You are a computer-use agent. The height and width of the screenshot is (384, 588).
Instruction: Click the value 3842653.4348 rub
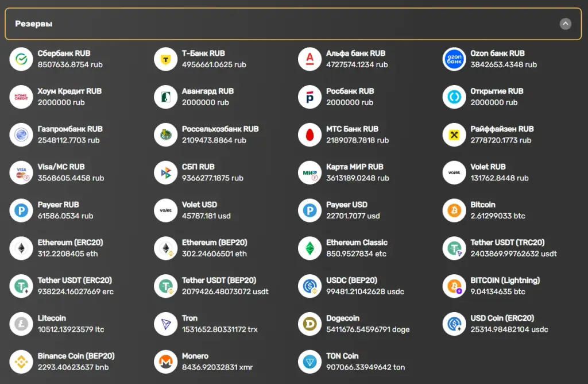tap(504, 64)
